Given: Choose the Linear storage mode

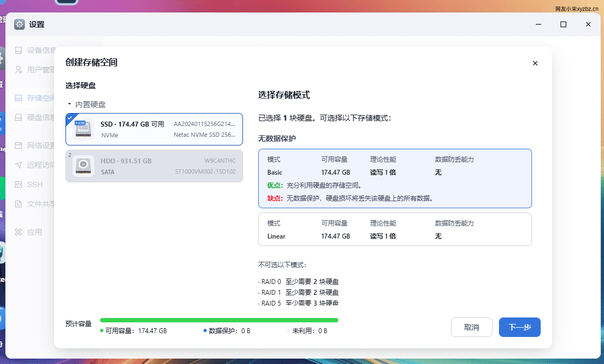Looking at the screenshot, I should pyautogui.click(x=395, y=229).
